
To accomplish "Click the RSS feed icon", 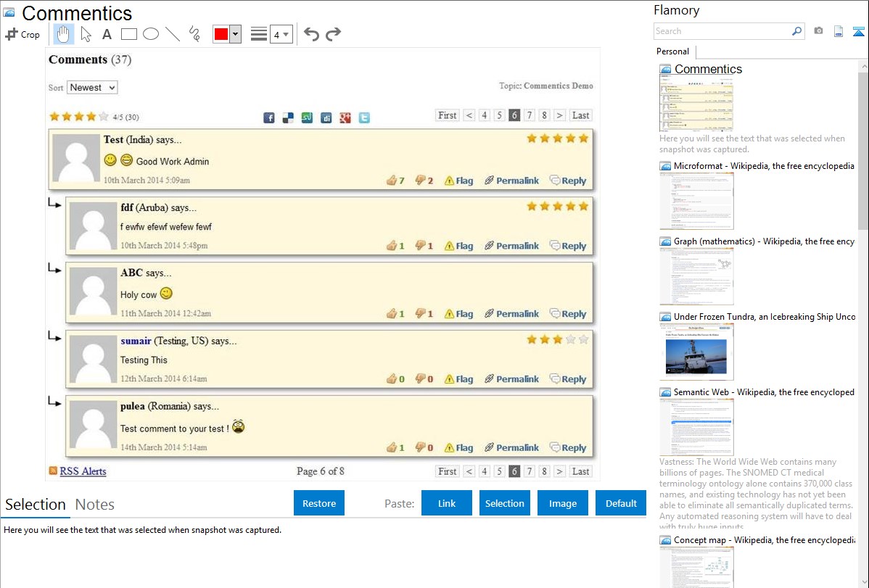I will (53, 471).
